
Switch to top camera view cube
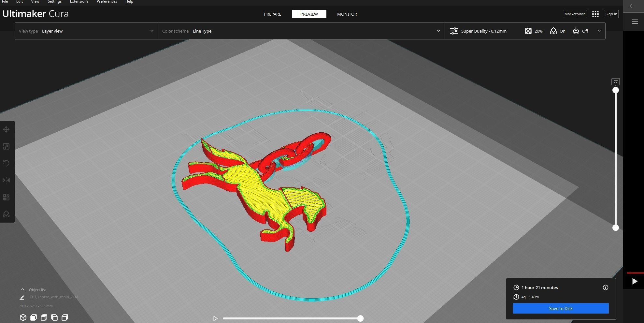click(x=44, y=317)
